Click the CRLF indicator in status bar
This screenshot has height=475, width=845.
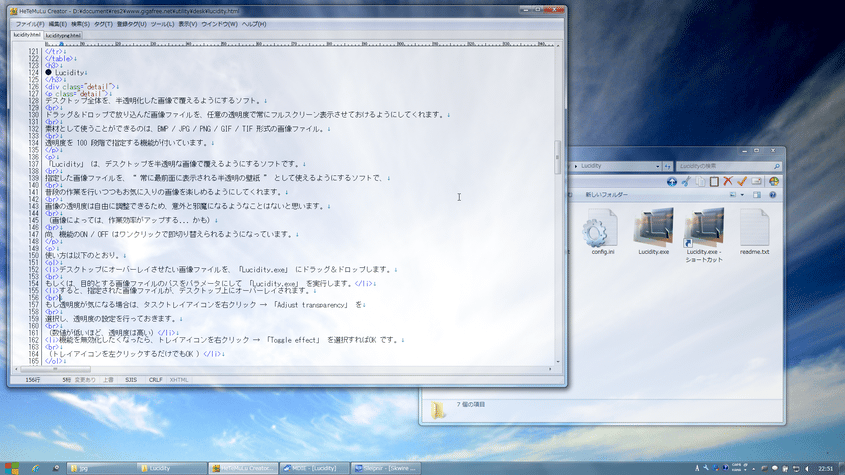(155, 380)
